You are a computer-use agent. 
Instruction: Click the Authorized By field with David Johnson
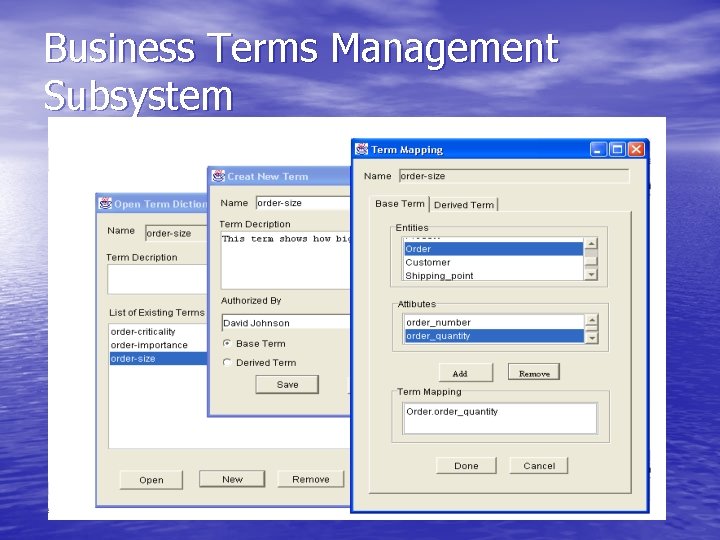(x=286, y=323)
